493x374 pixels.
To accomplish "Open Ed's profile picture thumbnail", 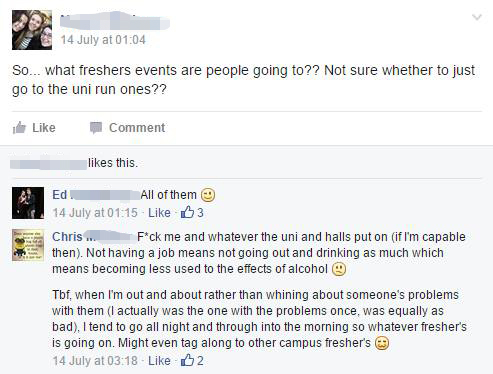I will click(28, 203).
